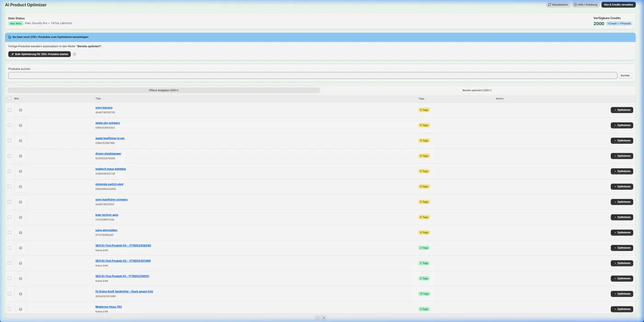
Task: Click image placeholder icon for dyson staubsauger
Action: [20, 156]
